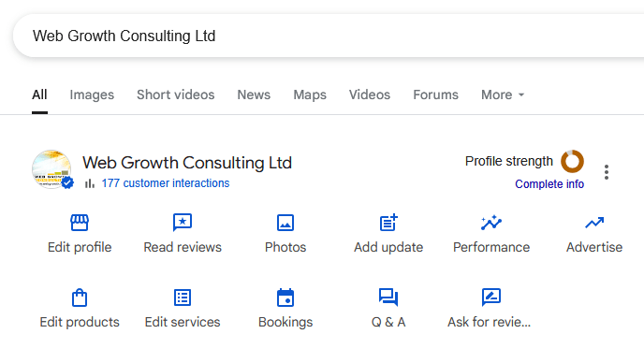Click the Profile strength progress ring
Screen dimensions: 644x363
(572, 161)
